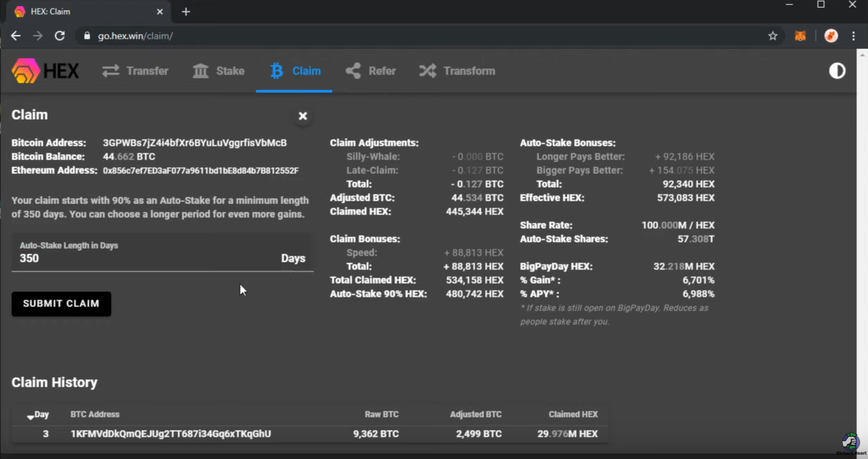
Task: Open a new browser tab with plus
Action: [x=186, y=12]
